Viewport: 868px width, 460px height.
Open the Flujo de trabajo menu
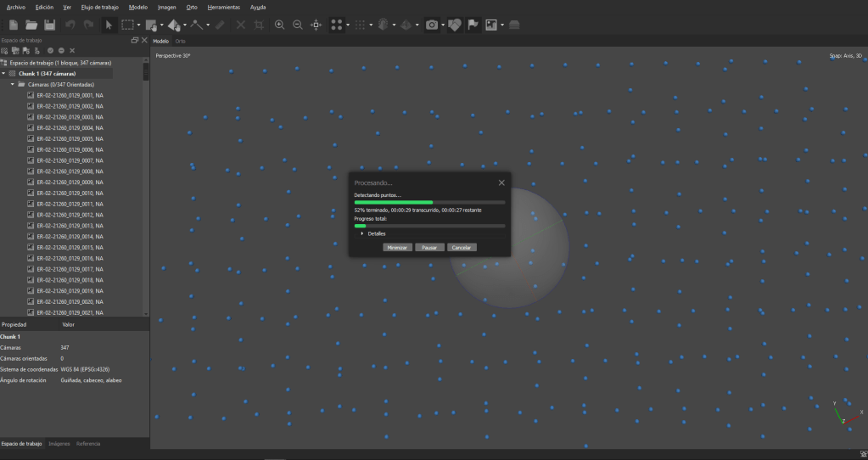pos(101,7)
